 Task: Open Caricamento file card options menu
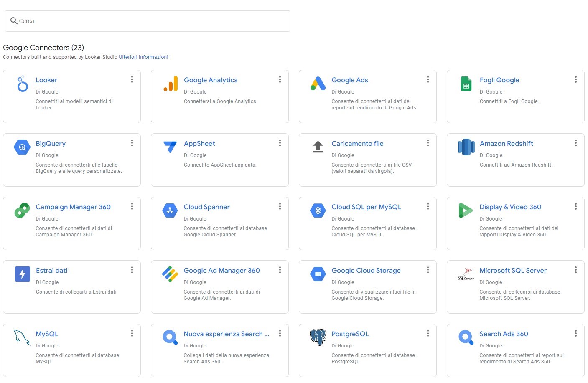(x=428, y=143)
